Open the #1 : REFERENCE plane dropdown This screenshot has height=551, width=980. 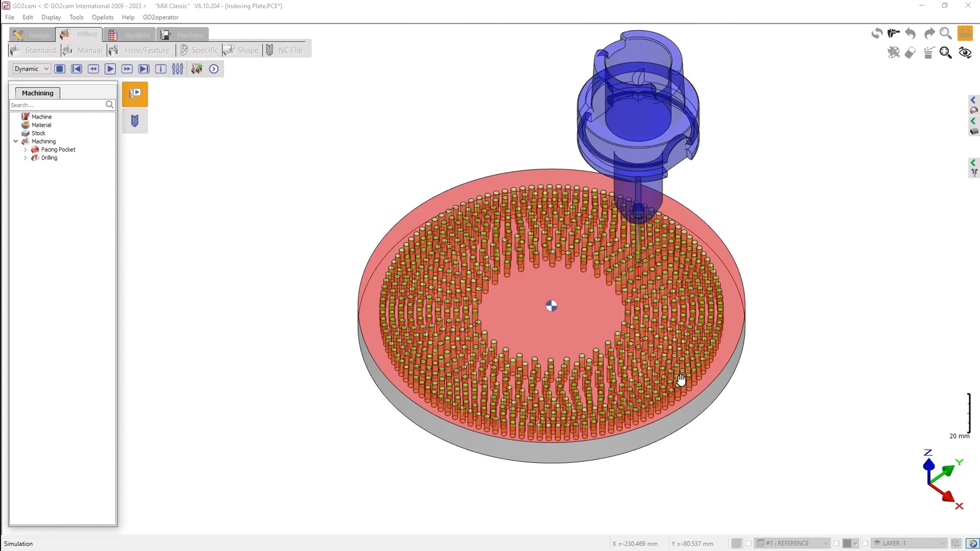[792, 543]
